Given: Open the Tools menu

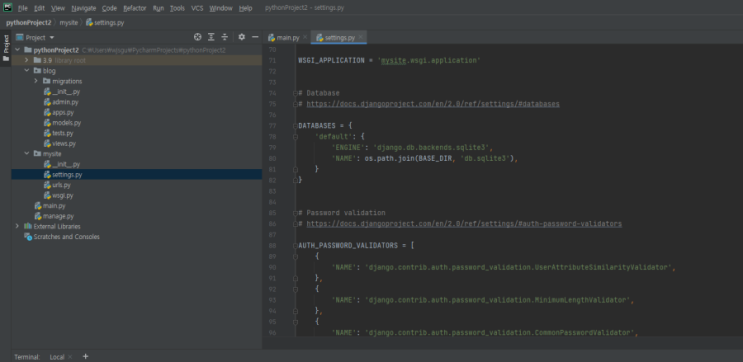Looking at the screenshot, I should [x=178, y=8].
